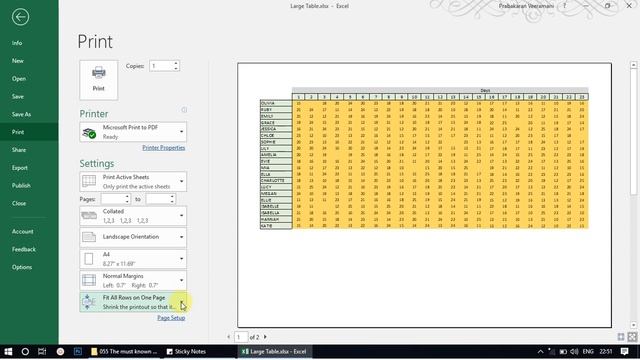Open Excel Options
Image resolution: width=640 pixels, height=360 pixels.
coord(22,267)
